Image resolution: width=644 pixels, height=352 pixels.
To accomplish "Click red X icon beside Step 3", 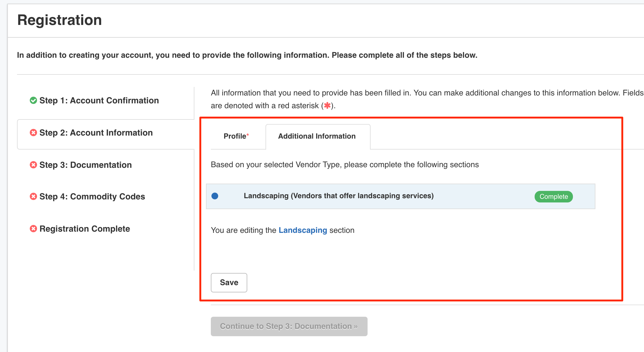I will click(x=33, y=165).
